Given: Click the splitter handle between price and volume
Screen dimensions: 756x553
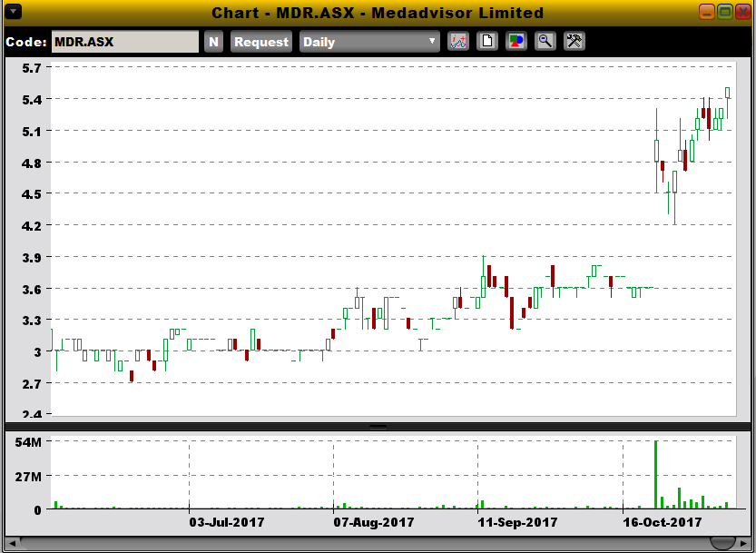Looking at the screenshot, I should tap(378, 427).
